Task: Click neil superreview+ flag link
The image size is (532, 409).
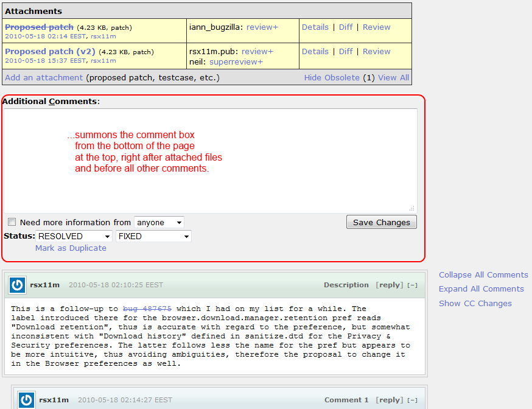Action: click(236, 61)
